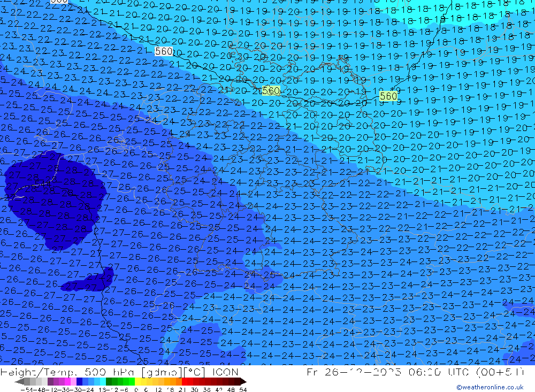Click the yellow-green 560 label near 19s
This screenshot has height=392, width=535.
point(388,96)
